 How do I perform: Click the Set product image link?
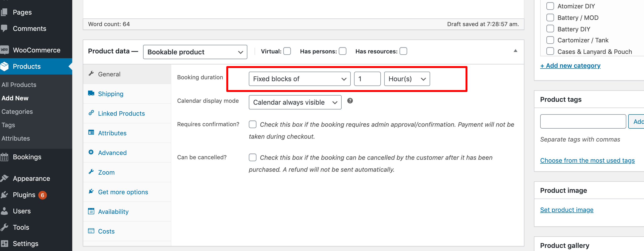567,210
